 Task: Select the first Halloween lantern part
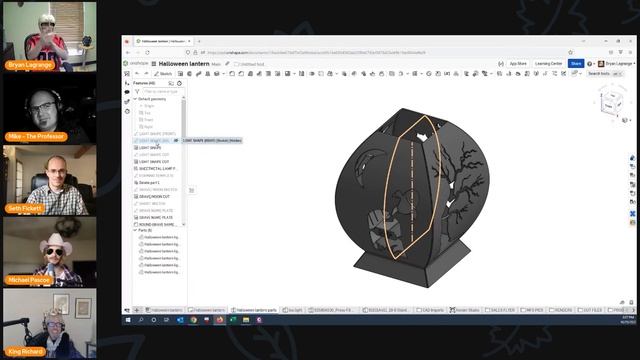click(160, 237)
